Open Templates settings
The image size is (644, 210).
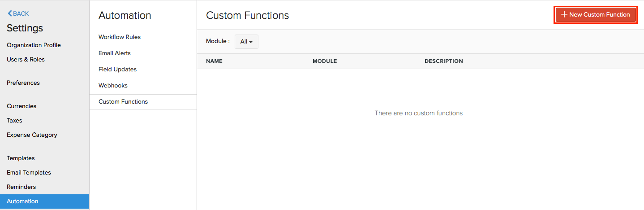click(x=21, y=158)
